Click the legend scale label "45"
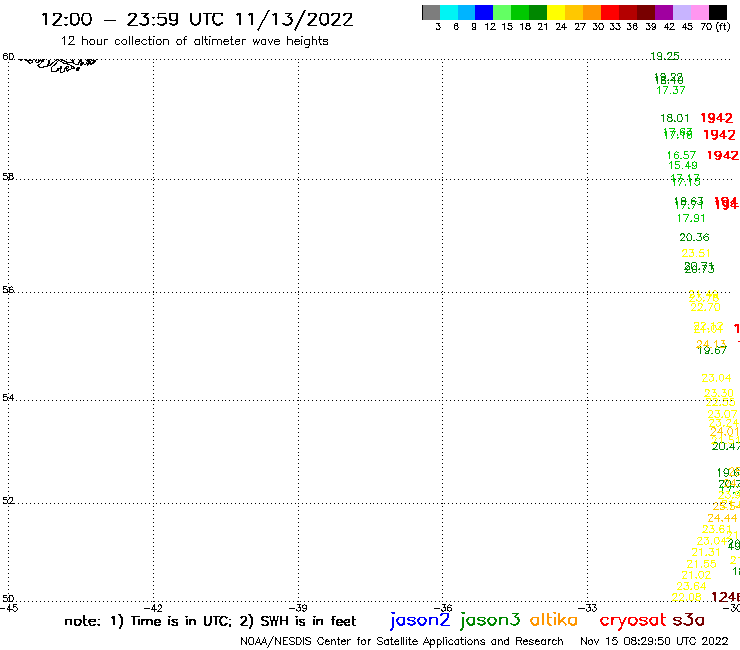The width and height of the screenshot is (740, 650). (x=687, y=27)
